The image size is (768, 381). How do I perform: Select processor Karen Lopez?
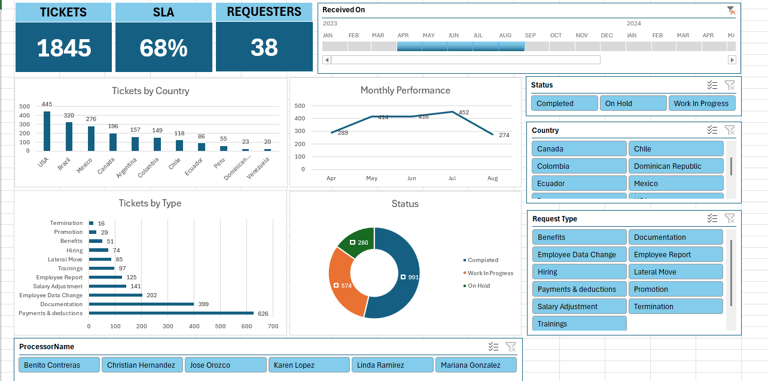coord(309,365)
